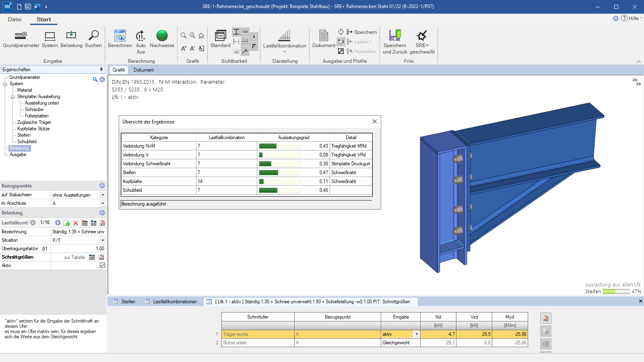Open the Dokument output
This screenshot has height=362, width=644.
(x=324, y=39)
